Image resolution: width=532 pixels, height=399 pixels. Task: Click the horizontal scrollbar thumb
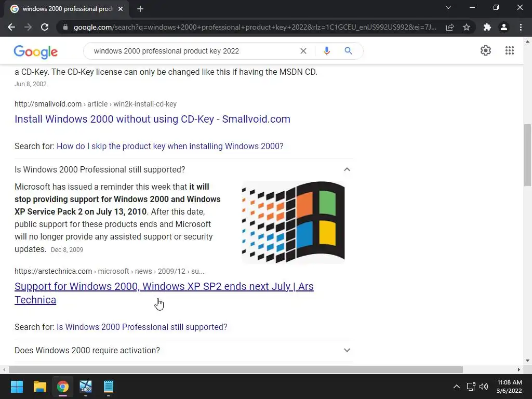click(236, 369)
